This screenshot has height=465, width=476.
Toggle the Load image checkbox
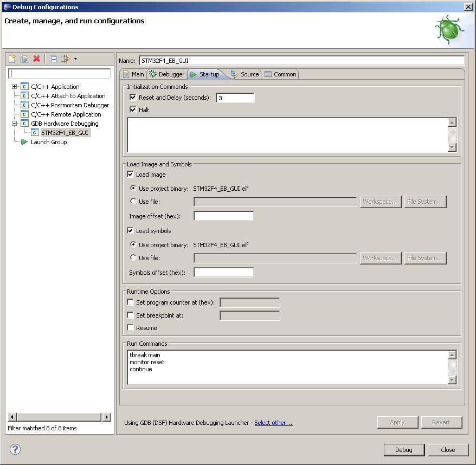[130, 175]
